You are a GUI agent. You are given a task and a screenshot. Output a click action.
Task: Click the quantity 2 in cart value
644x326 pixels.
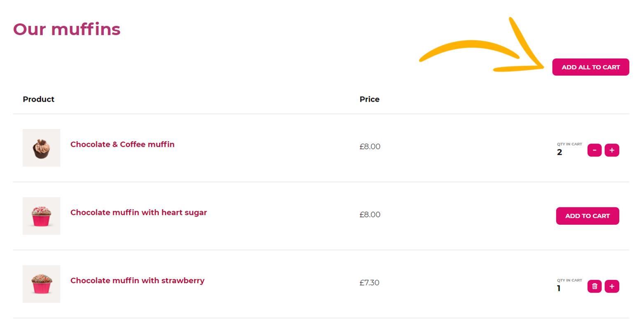pos(560,152)
